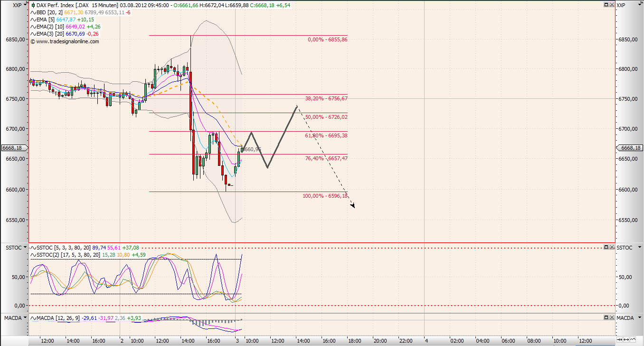Image resolution: width=644 pixels, height=346 pixels.
Task: Toggle the SSTOC panel maximize button
Action: [x=606, y=247]
